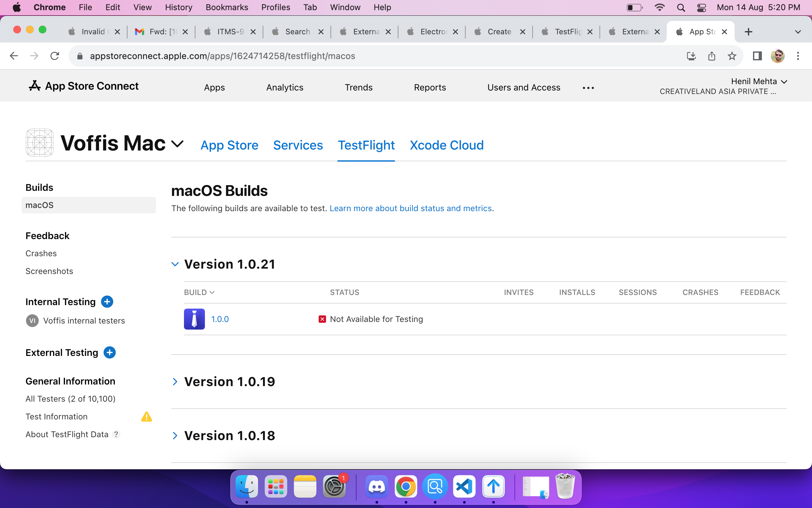This screenshot has height=508, width=812.
Task: Open All Testers (2 of 10,100)
Action: 70,399
